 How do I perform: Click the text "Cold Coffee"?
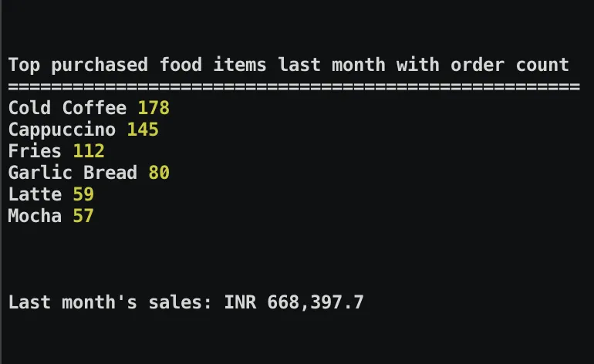67,108
